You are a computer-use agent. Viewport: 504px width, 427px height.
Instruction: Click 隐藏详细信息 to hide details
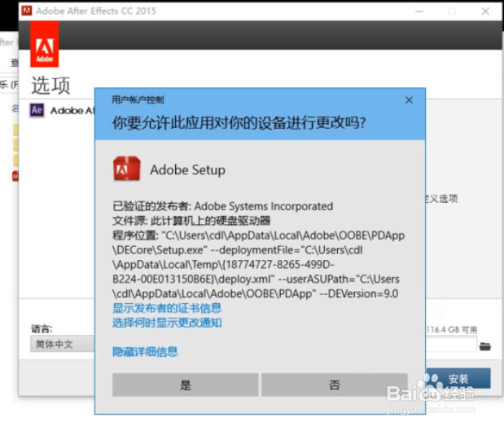[145, 351]
